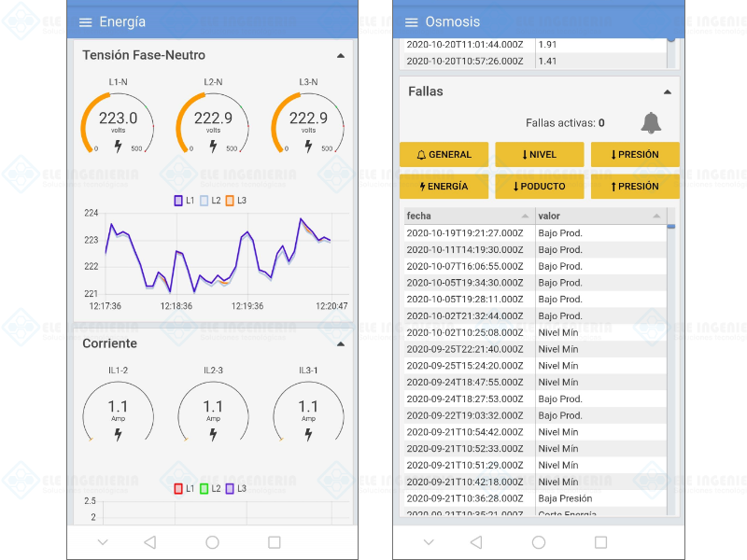747x560 pixels.
Task: Toggle L2 series in voltage chart legend
Action: [210, 201]
